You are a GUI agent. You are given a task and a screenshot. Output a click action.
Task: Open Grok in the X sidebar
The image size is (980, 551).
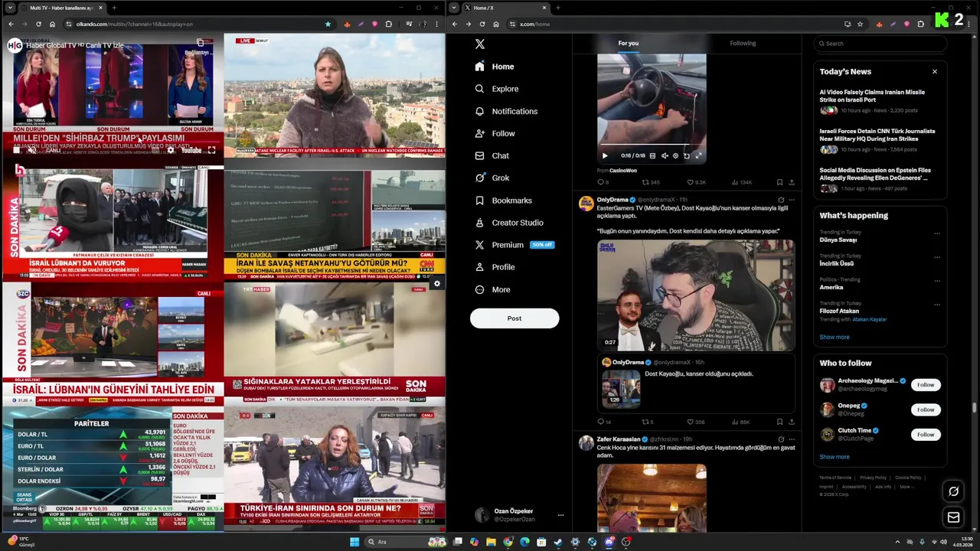click(x=492, y=178)
